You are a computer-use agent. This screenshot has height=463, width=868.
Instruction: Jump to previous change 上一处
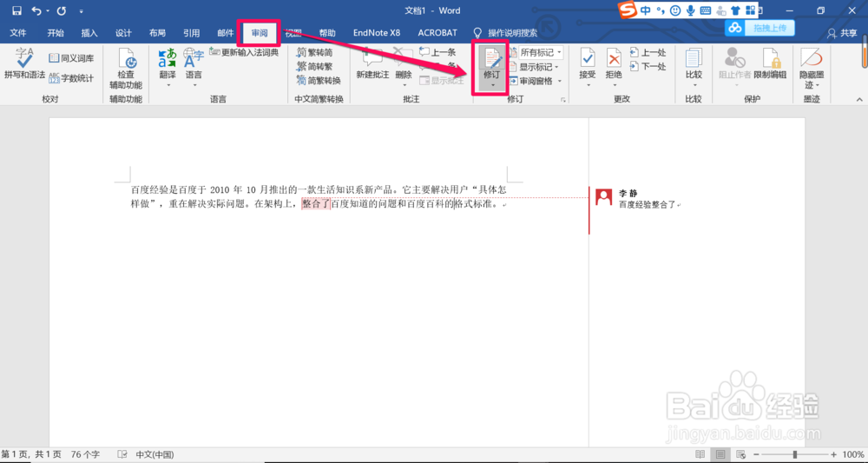pos(648,53)
